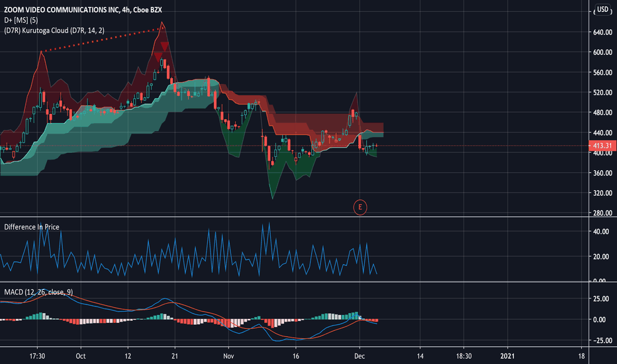Click the 600.00 price axis label
This screenshot has height=364, width=617.
tap(602, 52)
